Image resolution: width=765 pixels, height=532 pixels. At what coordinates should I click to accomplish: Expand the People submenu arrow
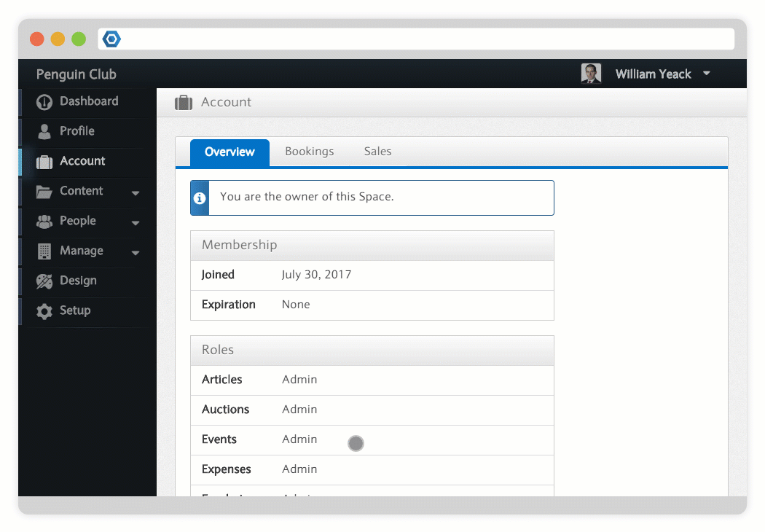point(136,223)
